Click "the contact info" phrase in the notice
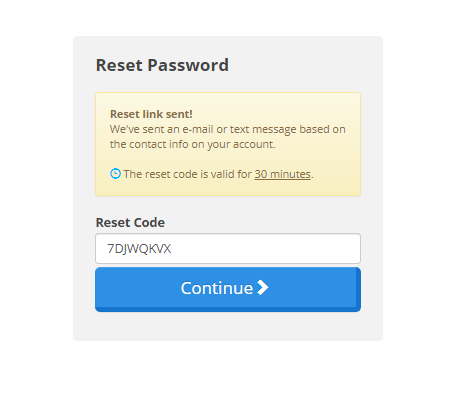Viewport: 454px width, 412px height. coord(149,144)
